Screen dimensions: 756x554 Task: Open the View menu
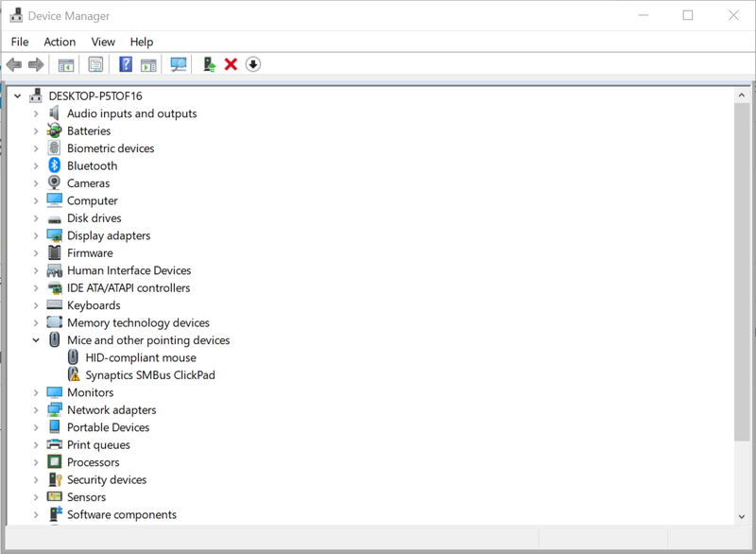click(103, 42)
